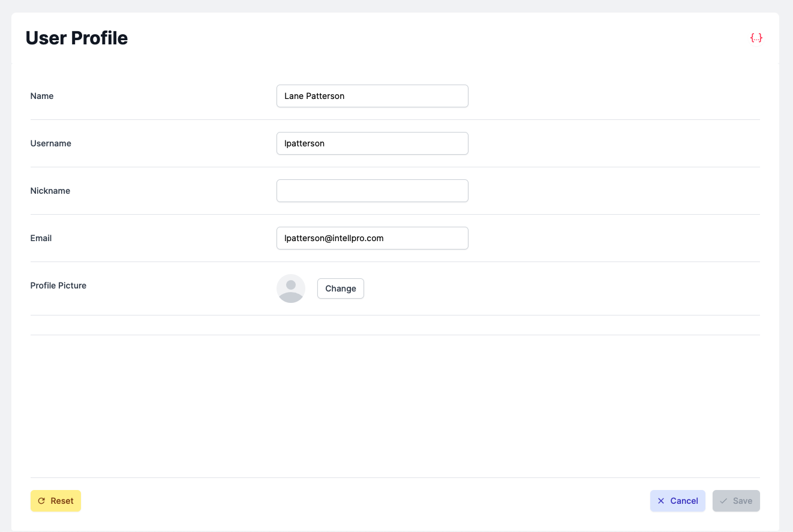Hit the Cancel button
793x532 pixels.
click(677, 501)
